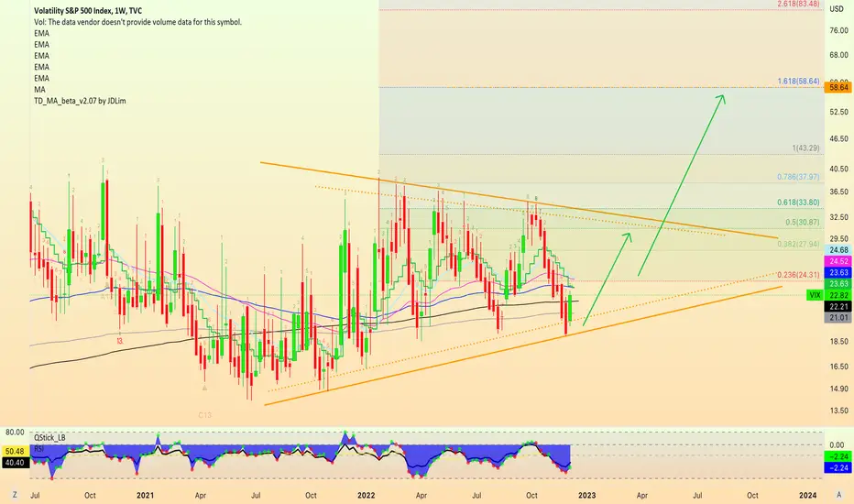The height and width of the screenshot is (504, 854).
Task: Click the 32.50 price axis label
Action: (x=838, y=217)
